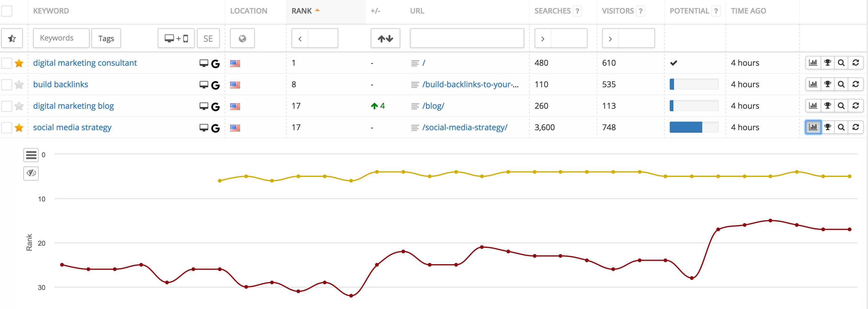The image size is (868, 309).
Task: Unstar the social media strategy keyword
Action: [x=19, y=127]
